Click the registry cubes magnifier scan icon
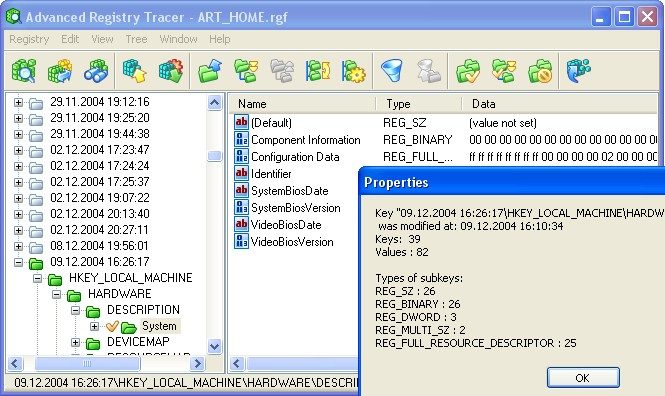 coord(24,70)
